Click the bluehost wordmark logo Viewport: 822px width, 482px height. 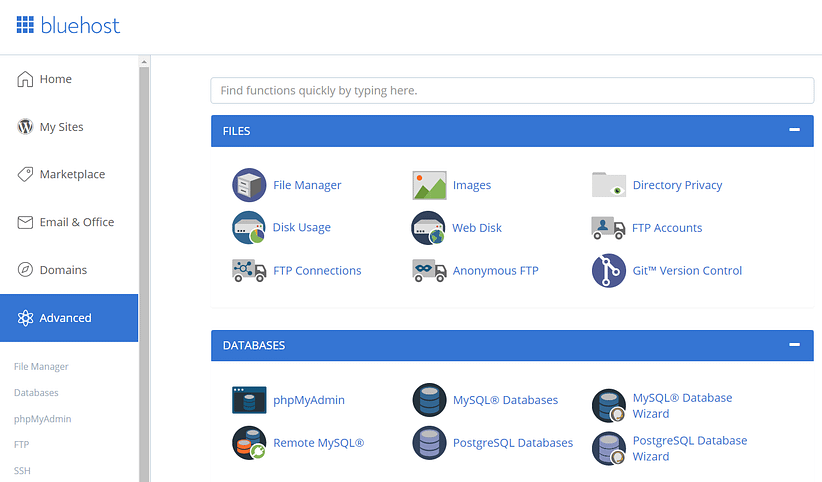click(x=80, y=25)
